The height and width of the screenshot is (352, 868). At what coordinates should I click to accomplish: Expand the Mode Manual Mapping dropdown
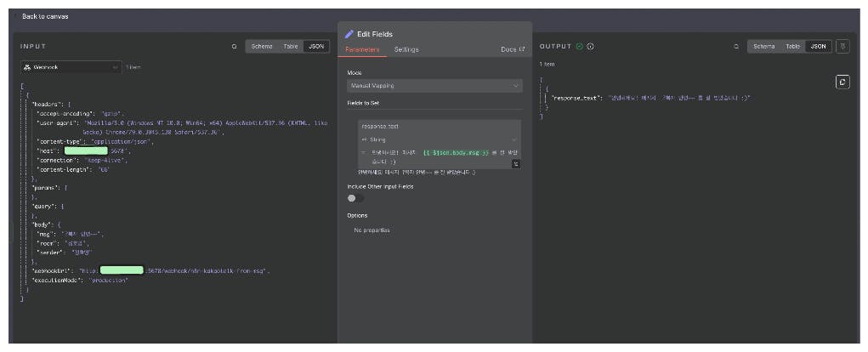pos(434,86)
